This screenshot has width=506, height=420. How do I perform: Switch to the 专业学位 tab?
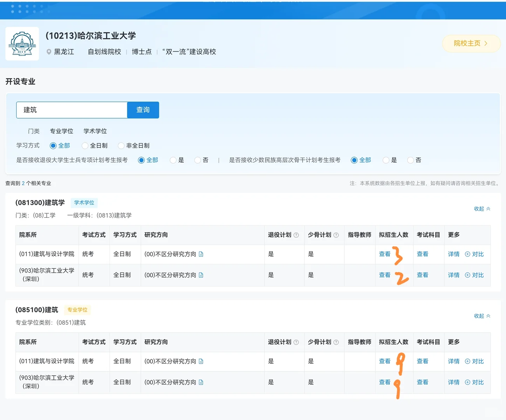tap(61, 131)
